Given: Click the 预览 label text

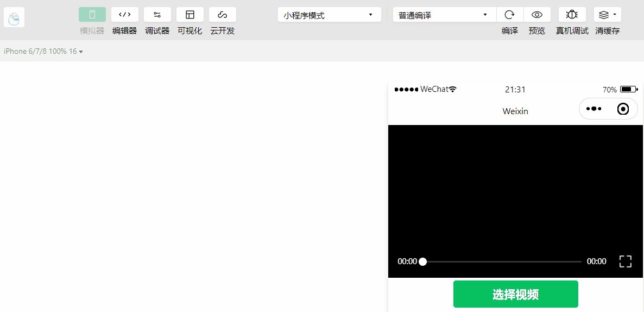Looking at the screenshot, I should click(x=537, y=31).
